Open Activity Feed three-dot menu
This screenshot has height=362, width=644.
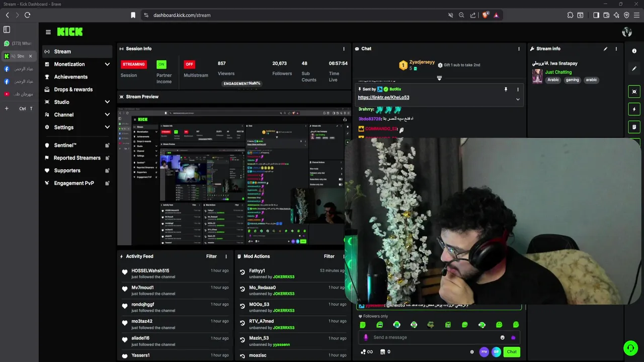pyautogui.click(x=226, y=256)
